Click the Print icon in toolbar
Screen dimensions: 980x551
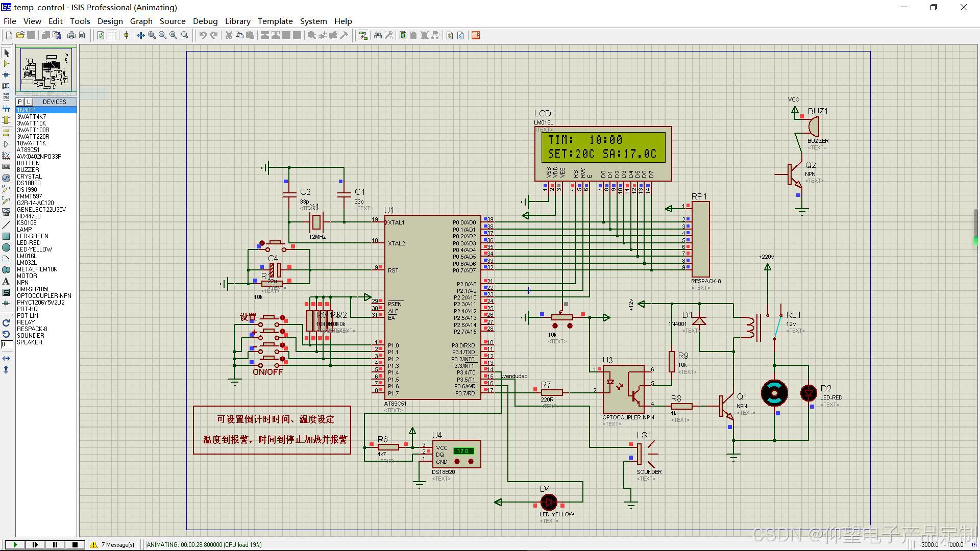(x=71, y=35)
